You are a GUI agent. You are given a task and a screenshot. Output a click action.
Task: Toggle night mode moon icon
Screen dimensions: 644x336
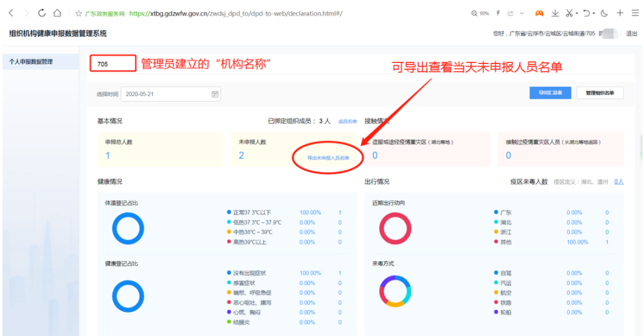tap(604, 13)
